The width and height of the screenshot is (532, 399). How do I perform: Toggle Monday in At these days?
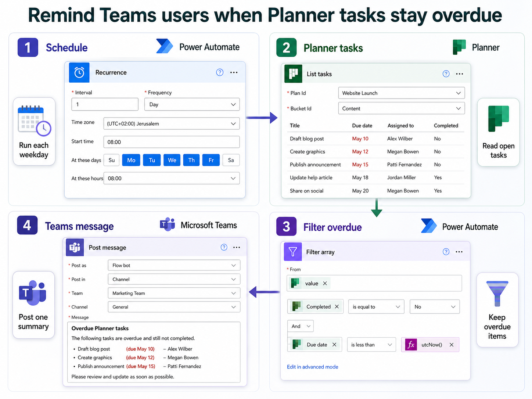click(131, 160)
